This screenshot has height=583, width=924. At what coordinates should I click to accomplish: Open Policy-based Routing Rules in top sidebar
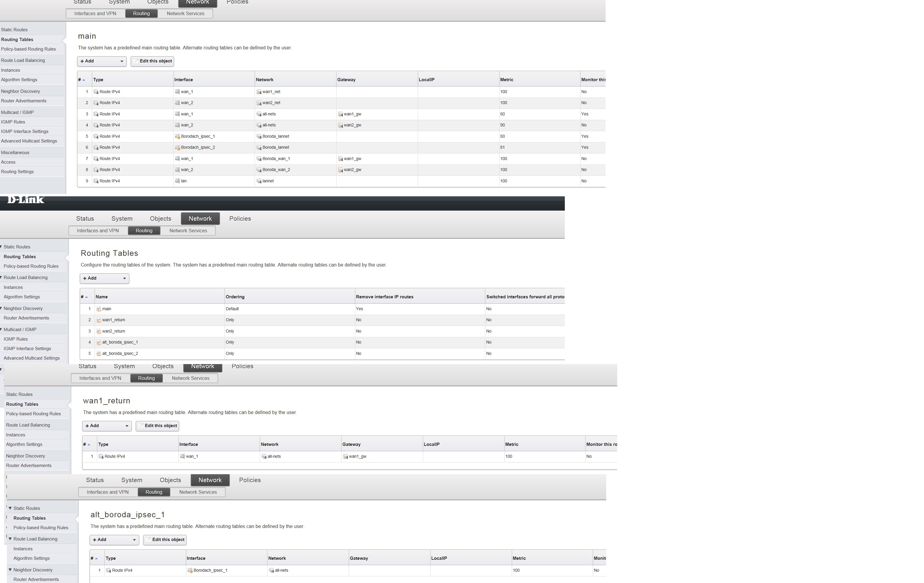pyautogui.click(x=28, y=49)
